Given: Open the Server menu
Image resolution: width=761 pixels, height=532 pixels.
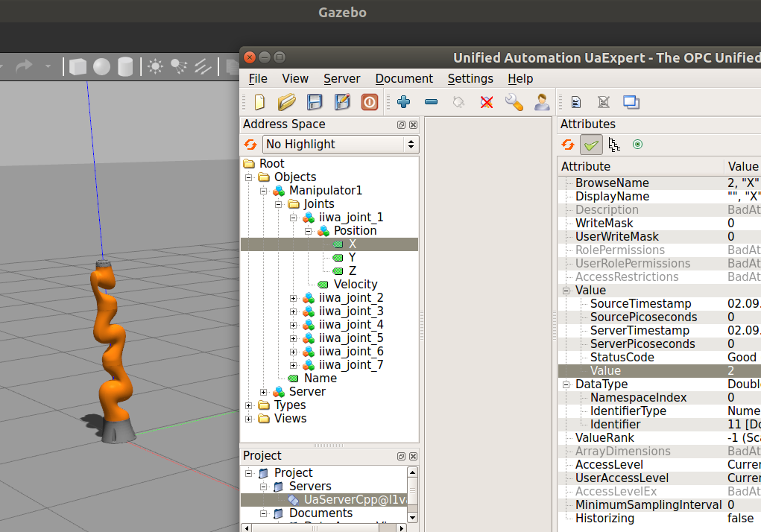Looking at the screenshot, I should click(341, 78).
